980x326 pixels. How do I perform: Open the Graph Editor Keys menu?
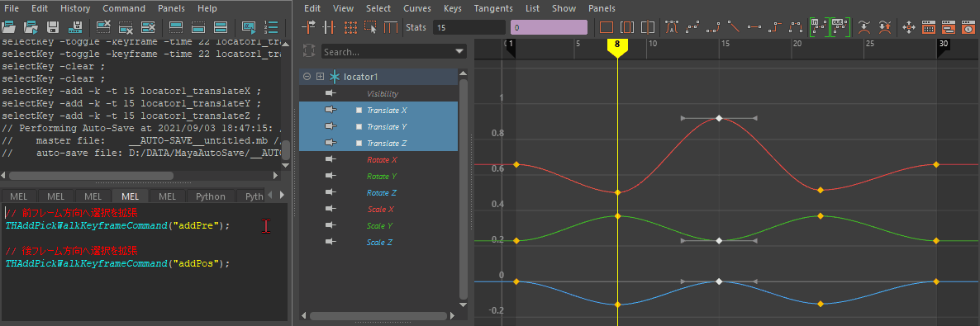pyautogui.click(x=453, y=9)
